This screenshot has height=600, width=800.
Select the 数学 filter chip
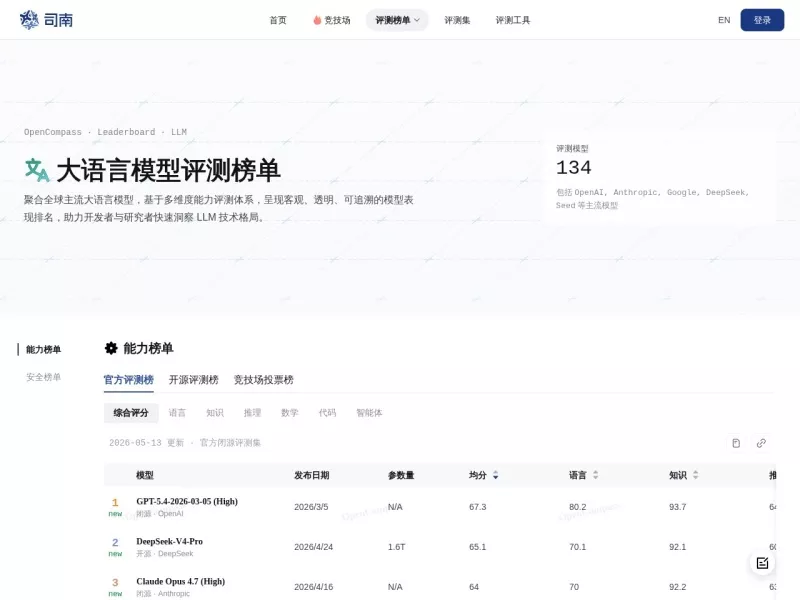(x=289, y=413)
